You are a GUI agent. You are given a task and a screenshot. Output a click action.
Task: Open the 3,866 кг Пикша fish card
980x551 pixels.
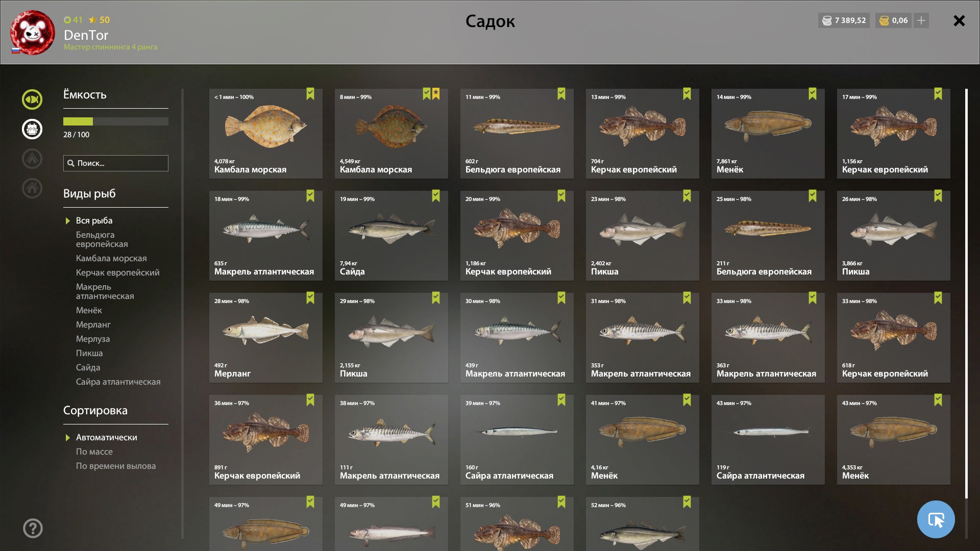coord(894,236)
